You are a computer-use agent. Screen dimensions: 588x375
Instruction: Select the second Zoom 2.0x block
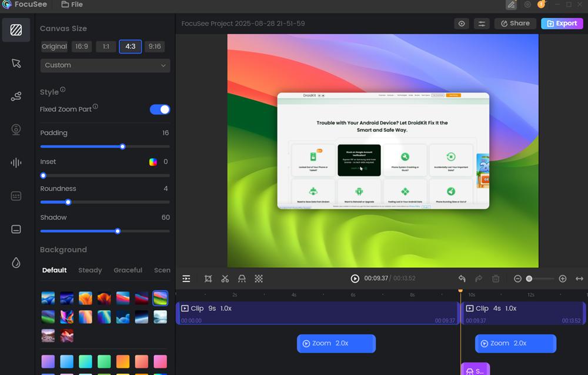click(516, 343)
